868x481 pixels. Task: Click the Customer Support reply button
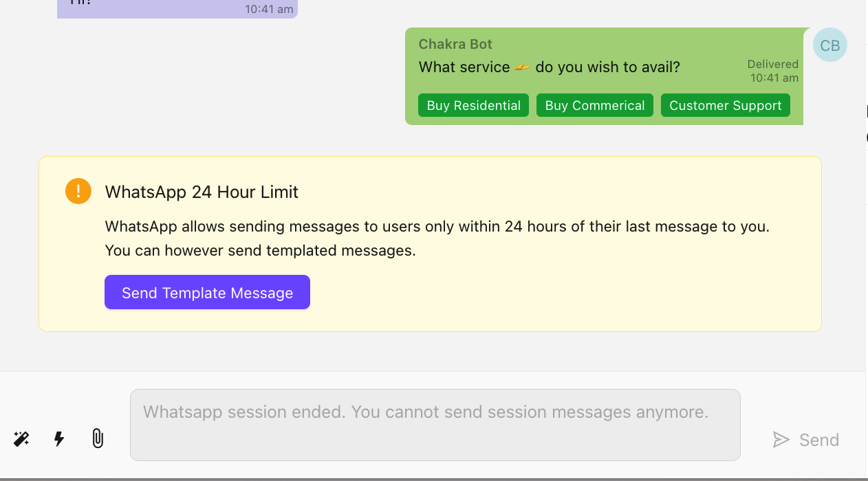coord(725,105)
